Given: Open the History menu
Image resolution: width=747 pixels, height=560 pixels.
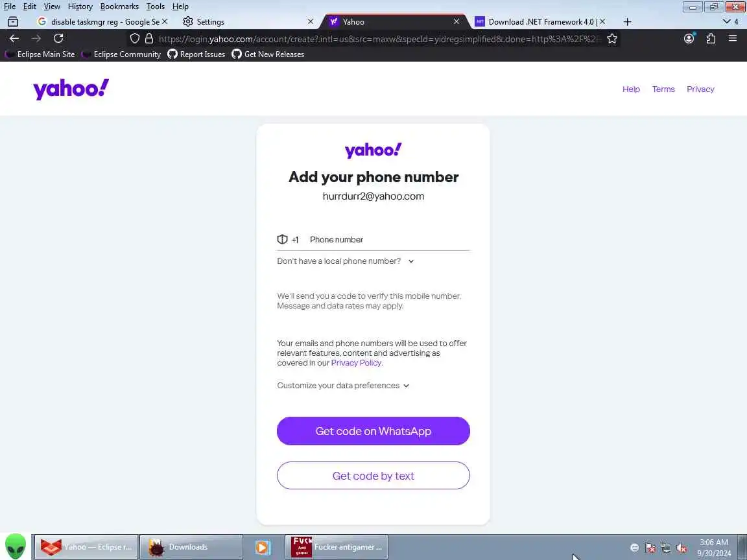Looking at the screenshot, I should (x=80, y=6).
